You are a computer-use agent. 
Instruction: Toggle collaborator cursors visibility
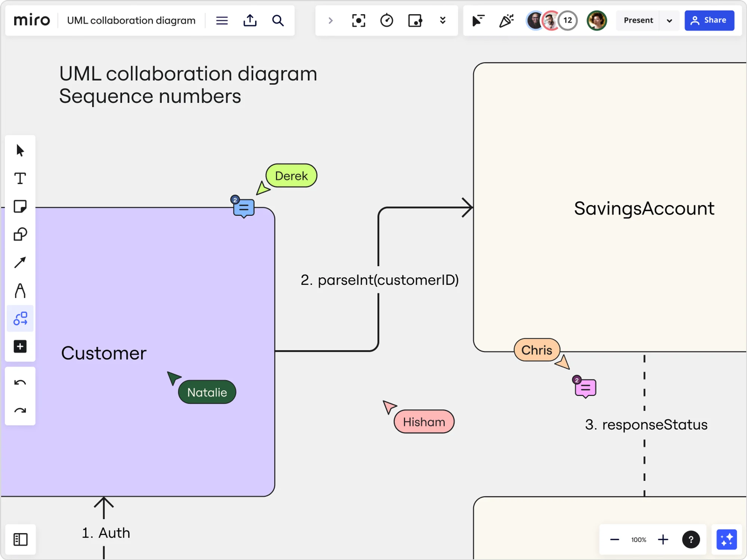click(478, 21)
